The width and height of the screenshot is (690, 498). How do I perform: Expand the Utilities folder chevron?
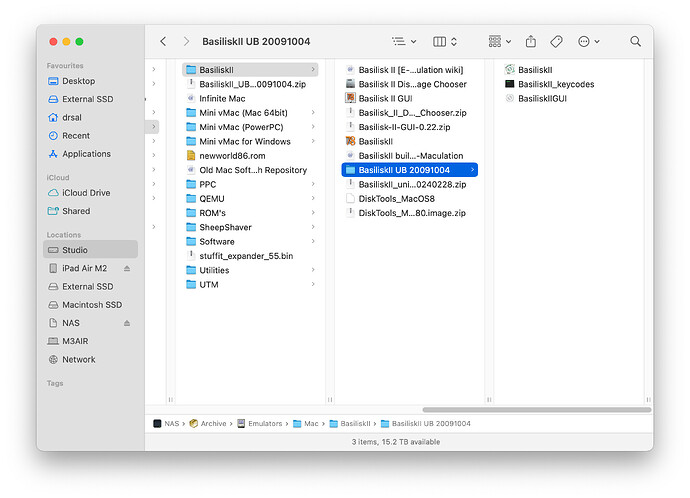point(313,270)
